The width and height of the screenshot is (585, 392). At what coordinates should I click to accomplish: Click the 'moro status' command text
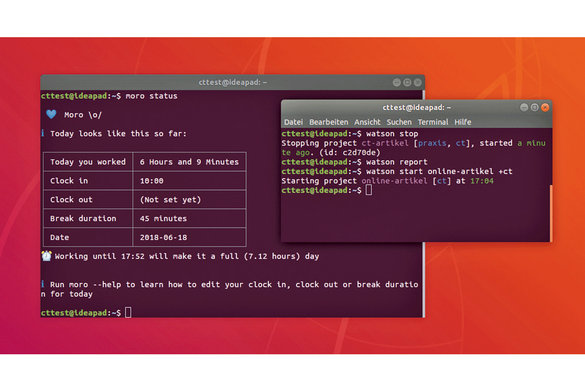click(x=151, y=96)
